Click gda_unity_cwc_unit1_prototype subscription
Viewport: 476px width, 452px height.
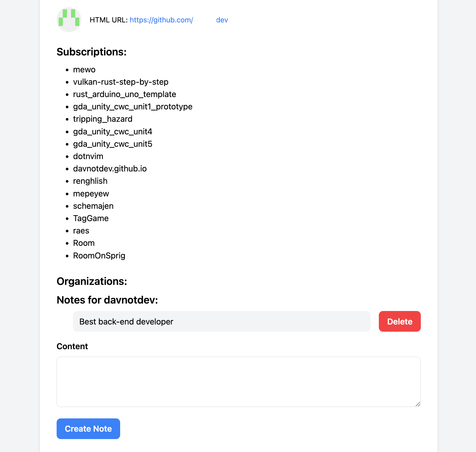pos(133,107)
